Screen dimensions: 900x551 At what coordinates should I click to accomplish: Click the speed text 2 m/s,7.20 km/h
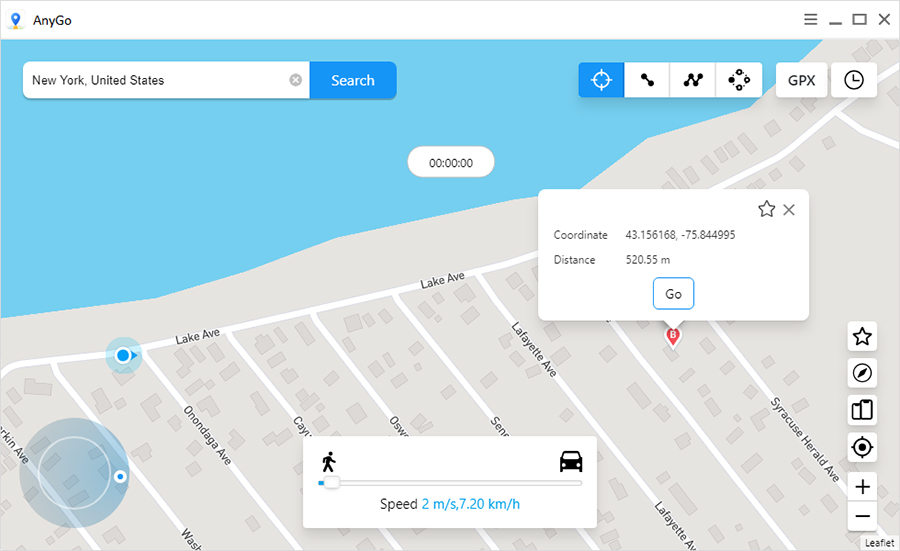[x=471, y=504]
